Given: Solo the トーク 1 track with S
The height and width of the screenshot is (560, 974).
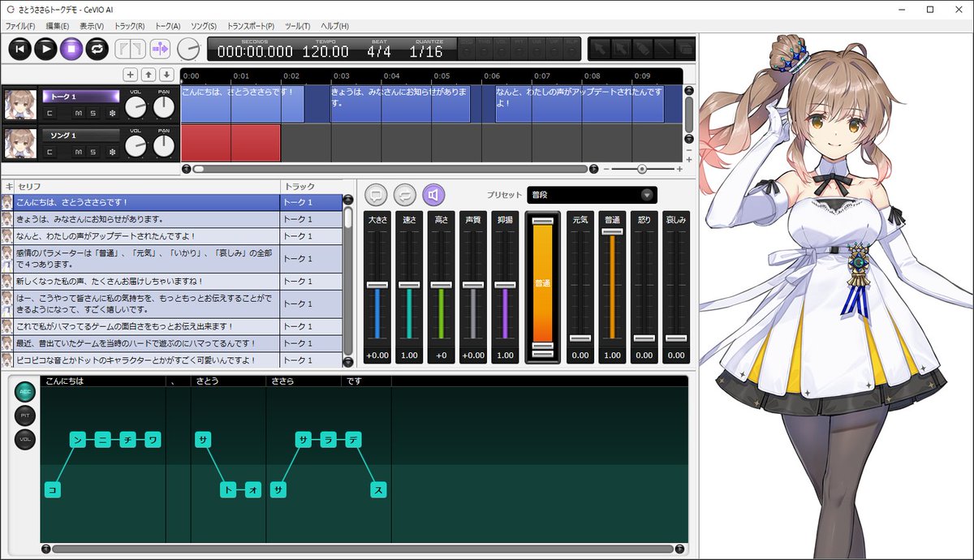Looking at the screenshot, I should 93,114.
